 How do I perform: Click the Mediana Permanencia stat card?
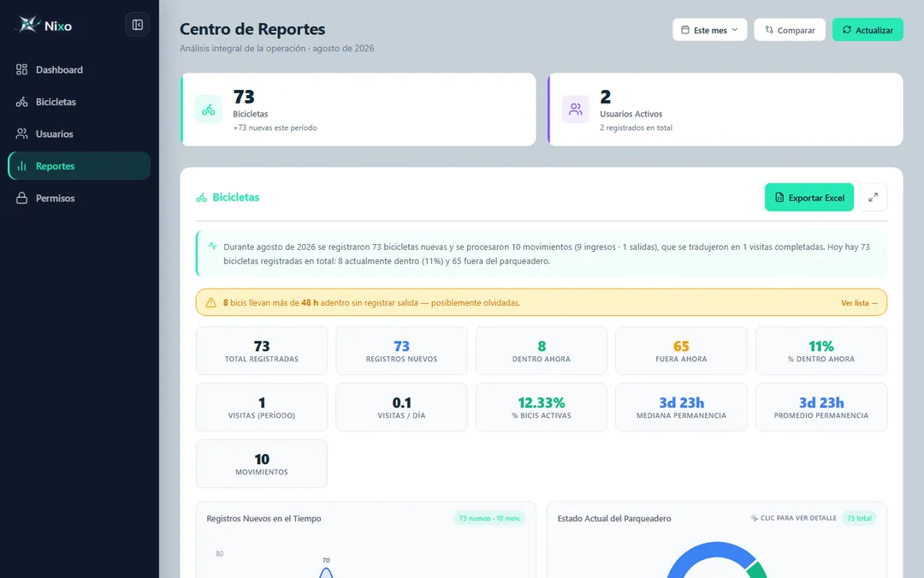click(681, 408)
